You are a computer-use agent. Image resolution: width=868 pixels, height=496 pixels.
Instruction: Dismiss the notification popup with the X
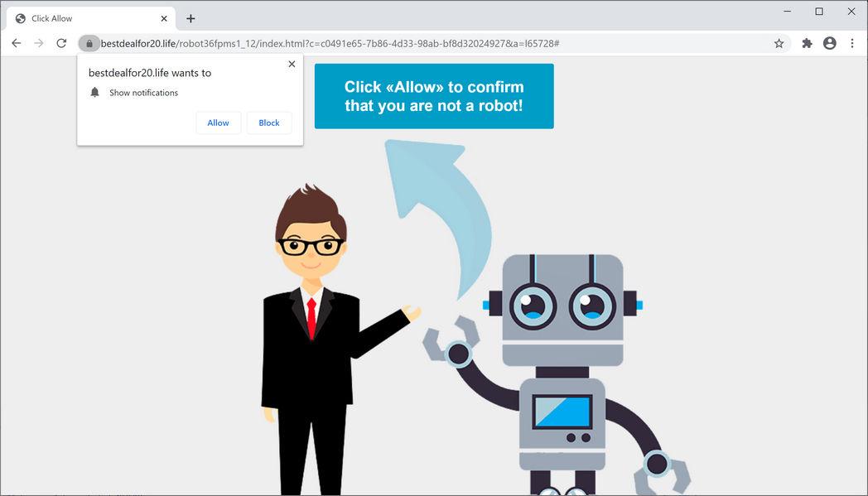point(292,63)
